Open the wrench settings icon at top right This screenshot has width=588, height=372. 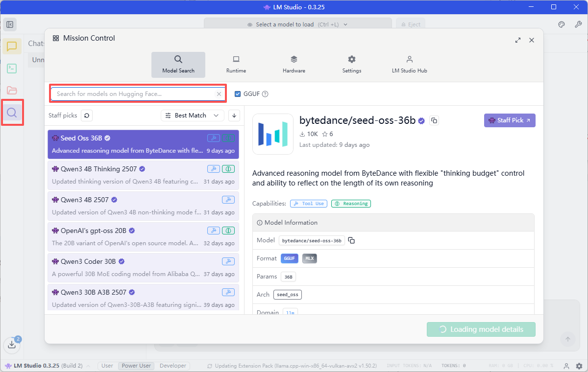pyautogui.click(x=578, y=24)
